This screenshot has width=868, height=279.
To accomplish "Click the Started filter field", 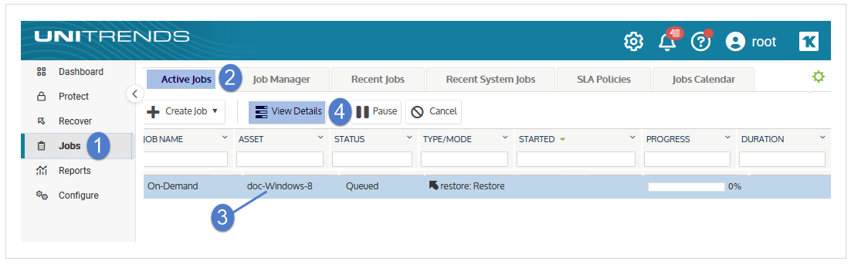I will coord(576,159).
